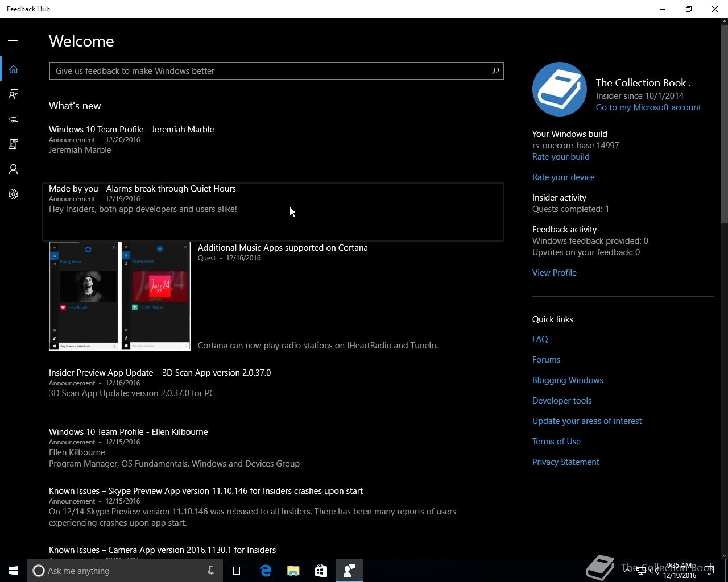Open the Profile person icon in sidebar
This screenshot has width=728, height=582.
click(x=13, y=169)
